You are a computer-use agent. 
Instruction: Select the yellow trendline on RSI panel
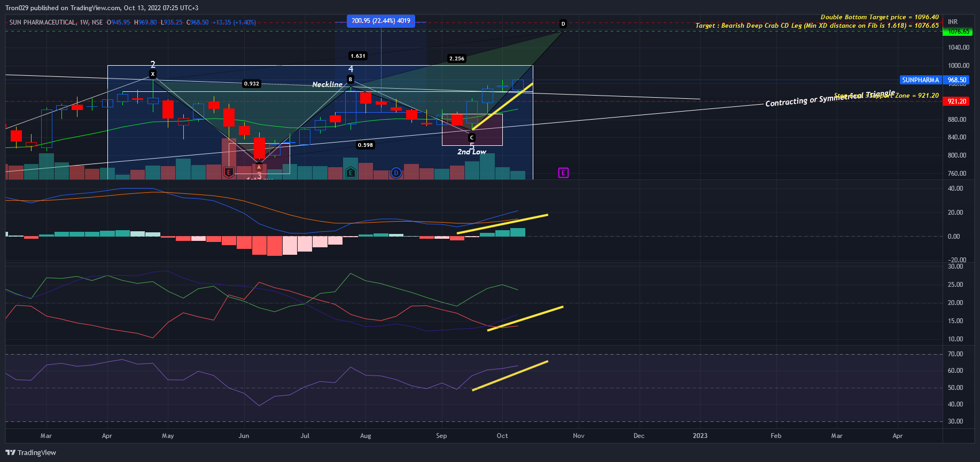(x=510, y=375)
